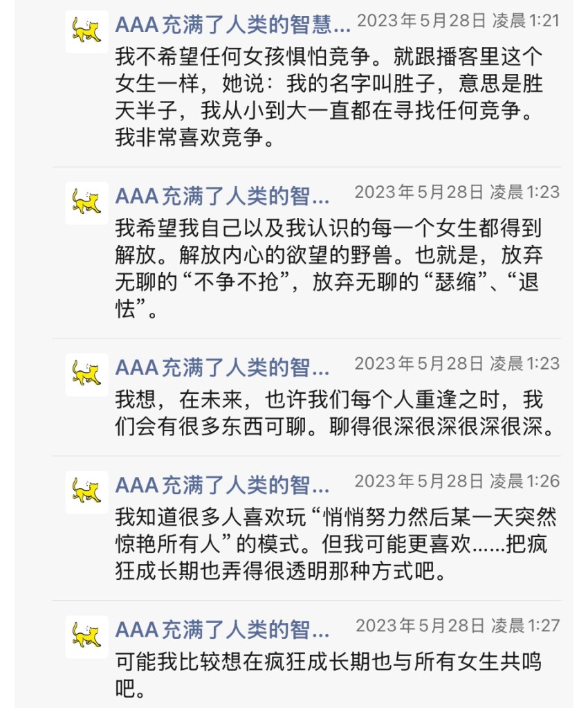Tap the username above the "重逢之时" post
Viewport: 588px width, 708px height.
point(222,367)
